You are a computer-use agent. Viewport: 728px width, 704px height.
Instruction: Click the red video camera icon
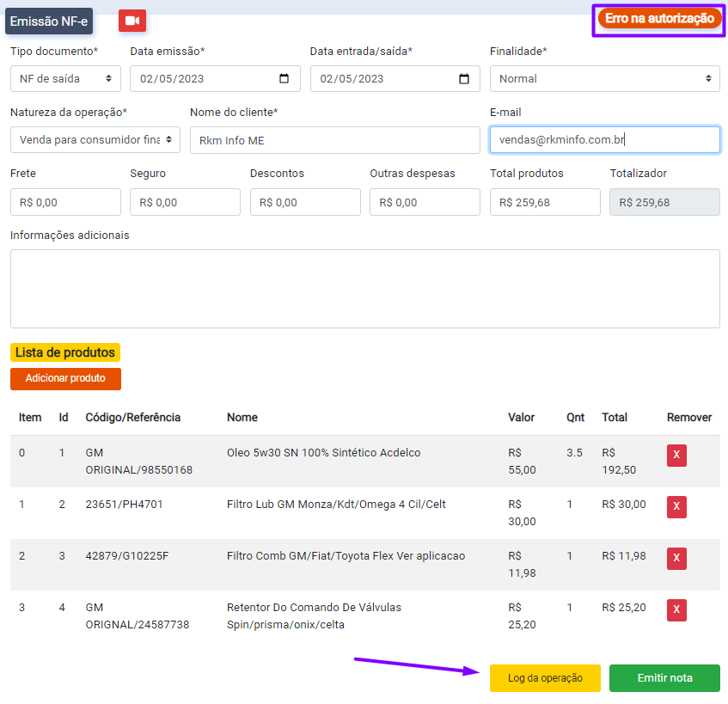tap(132, 21)
